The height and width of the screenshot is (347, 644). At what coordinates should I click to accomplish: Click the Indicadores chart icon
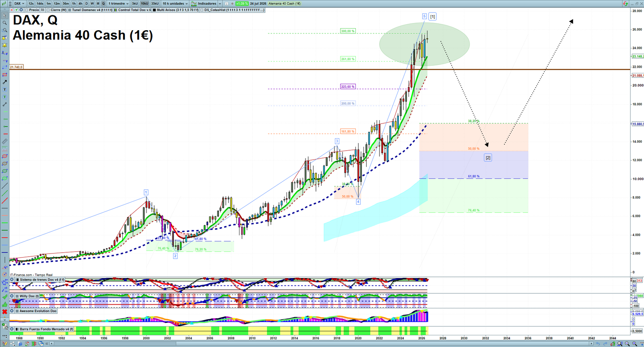point(194,3)
